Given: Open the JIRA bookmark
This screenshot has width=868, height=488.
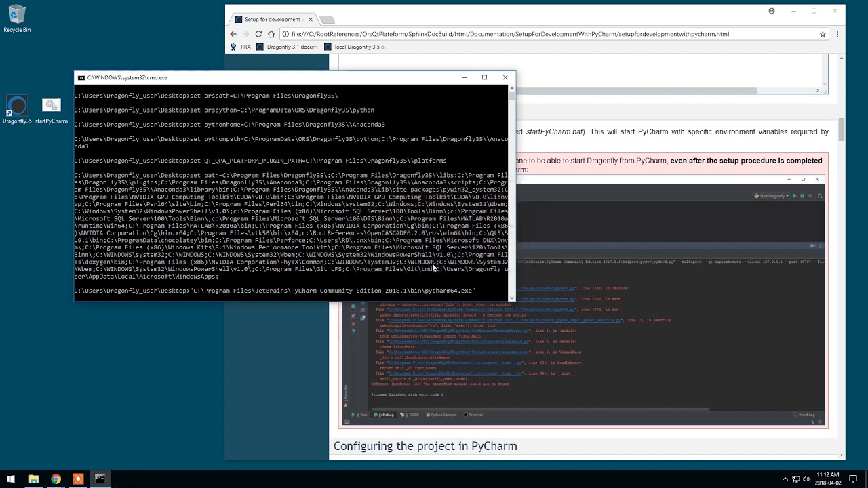Looking at the screenshot, I should click(241, 47).
